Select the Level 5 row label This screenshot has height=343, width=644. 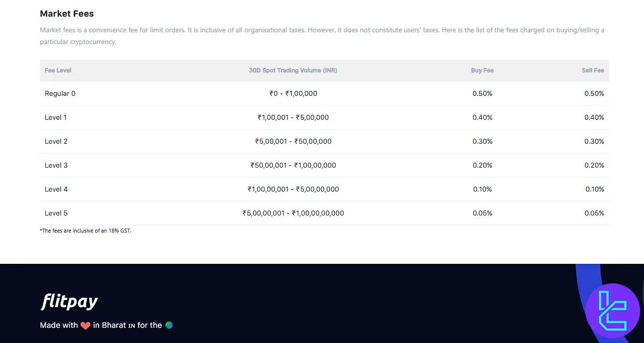coord(56,213)
